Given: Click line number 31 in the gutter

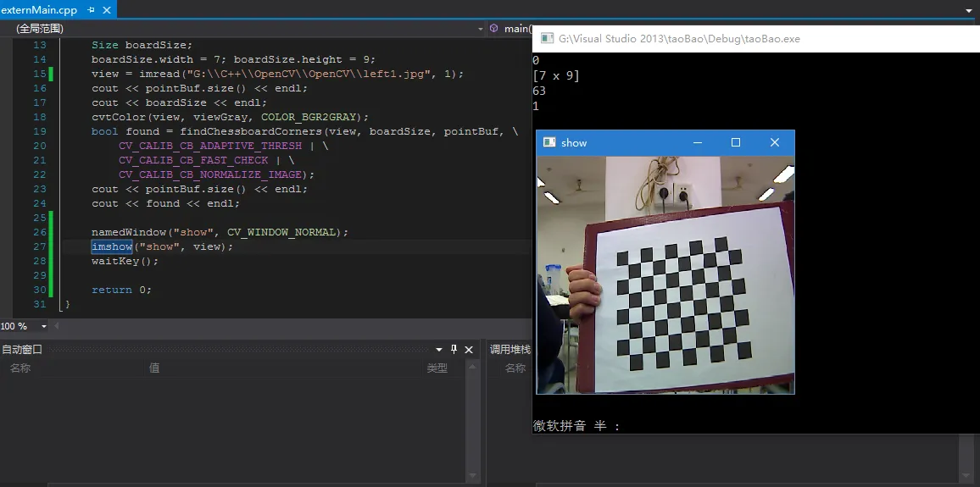Looking at the screenshot, I should point(39,304).
